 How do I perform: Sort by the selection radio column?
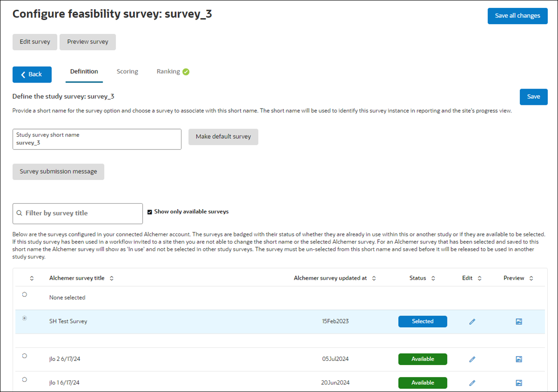[32, 278]
